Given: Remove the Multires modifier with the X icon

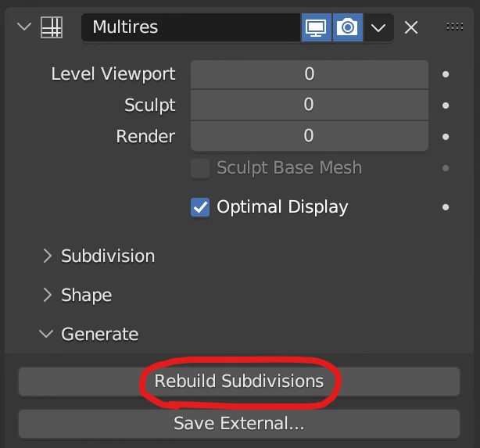Looking at the screenshot, I should pos(411,27).
